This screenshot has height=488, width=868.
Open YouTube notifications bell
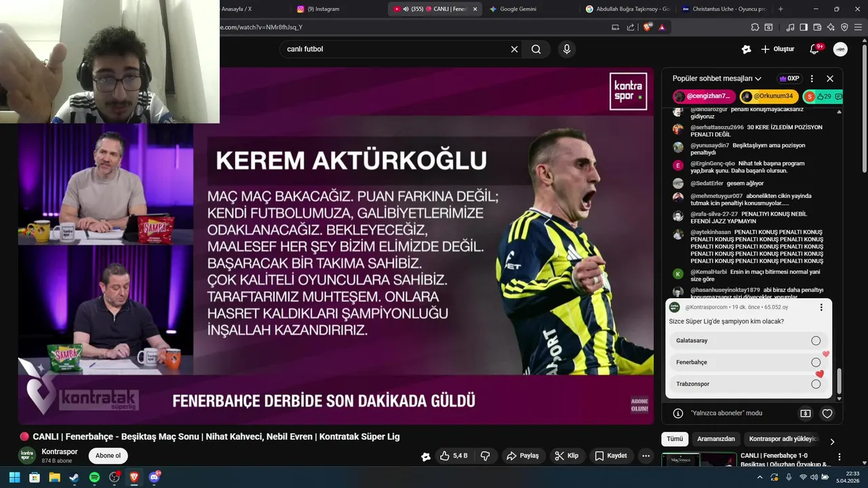(815, 49)
